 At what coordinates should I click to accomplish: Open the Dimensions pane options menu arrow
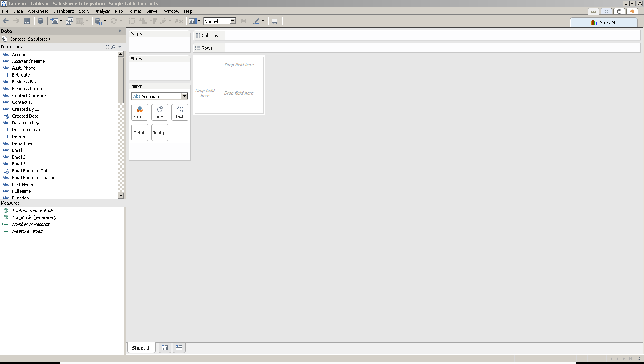pyautogui.click(x=120, y=47)
